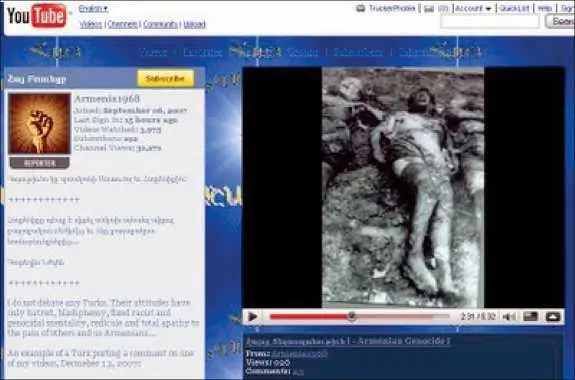The width and height of the screenshot is (575, 380).
Task: Play the video with the play button
Action: (252, 317)
